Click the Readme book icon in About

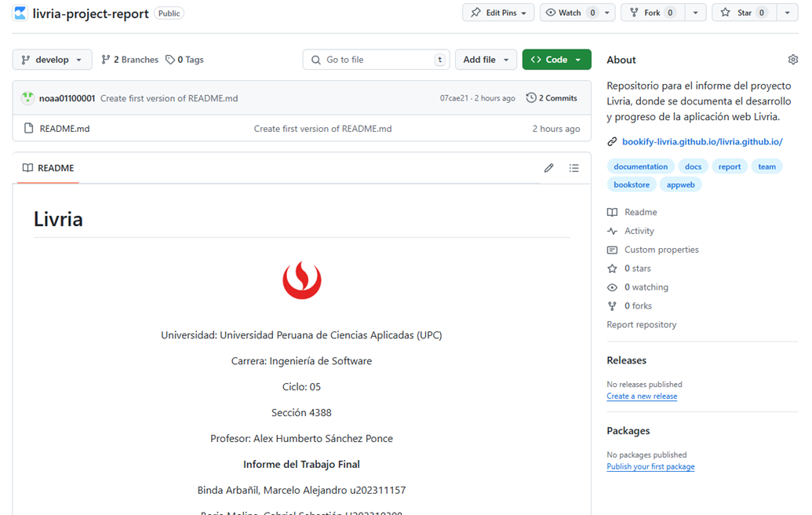(612, 212)
